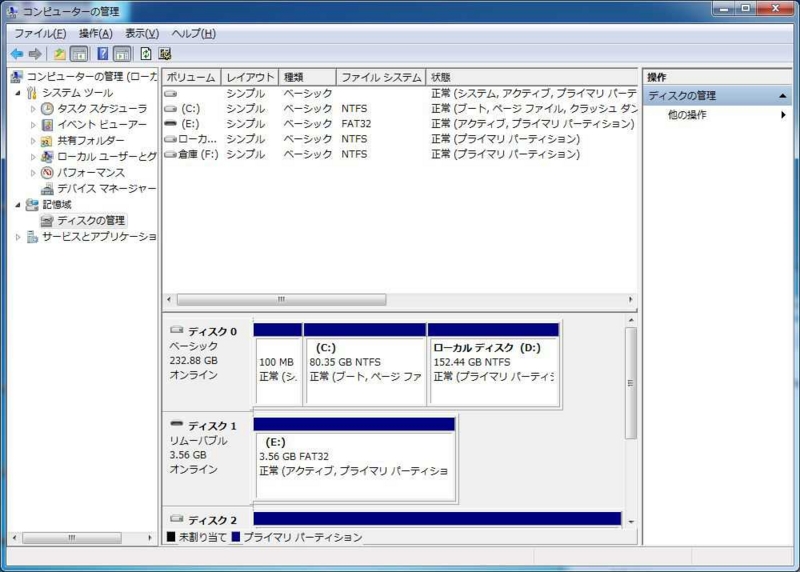The image size is (800, 572).
Task: Sort by 状態 column header
Action: point(532,77)
